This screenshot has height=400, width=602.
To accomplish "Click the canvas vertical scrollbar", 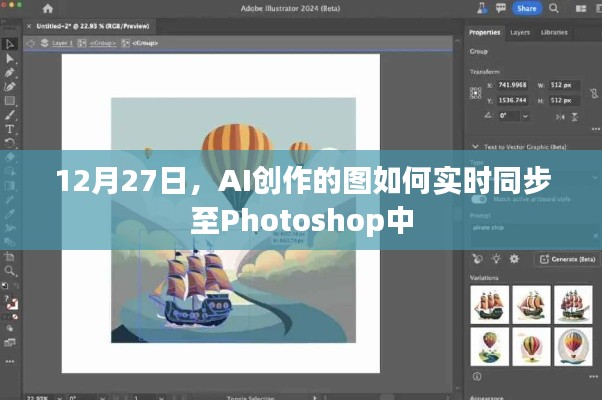I will pos(457,215).
